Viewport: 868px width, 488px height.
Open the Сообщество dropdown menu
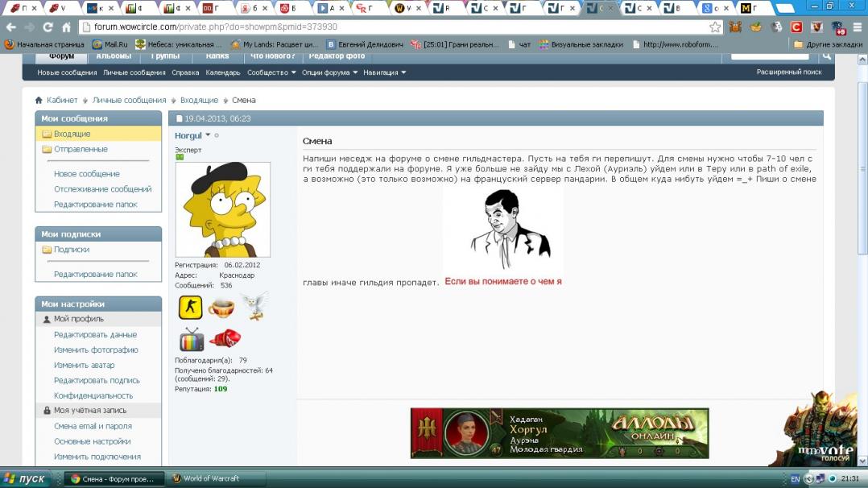tap(271, 72)
